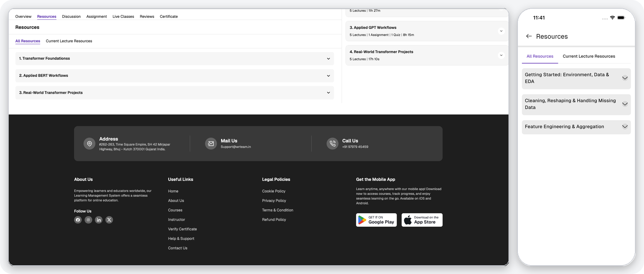Screen dimensions: 644x274
Task: Expand Getting Started: Environment, Data & EDA
Action: 576,79
